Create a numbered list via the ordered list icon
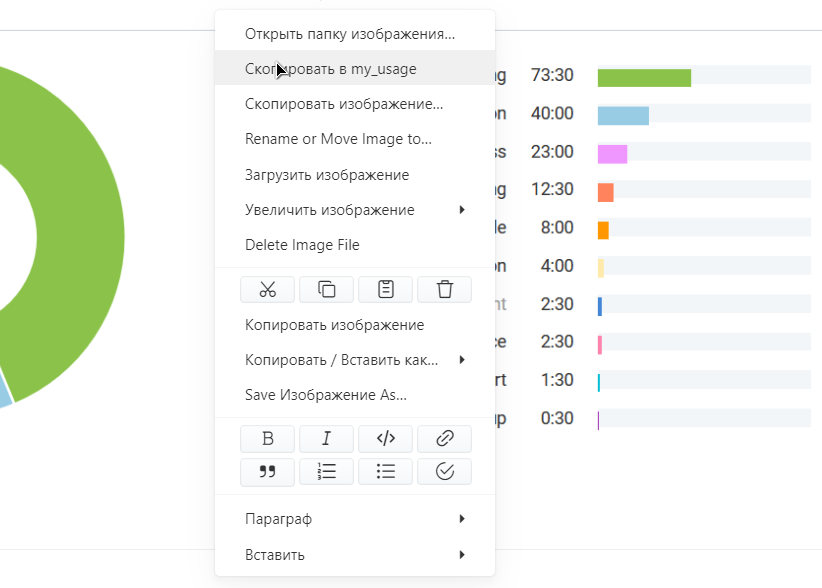 [x=326, y=472]
